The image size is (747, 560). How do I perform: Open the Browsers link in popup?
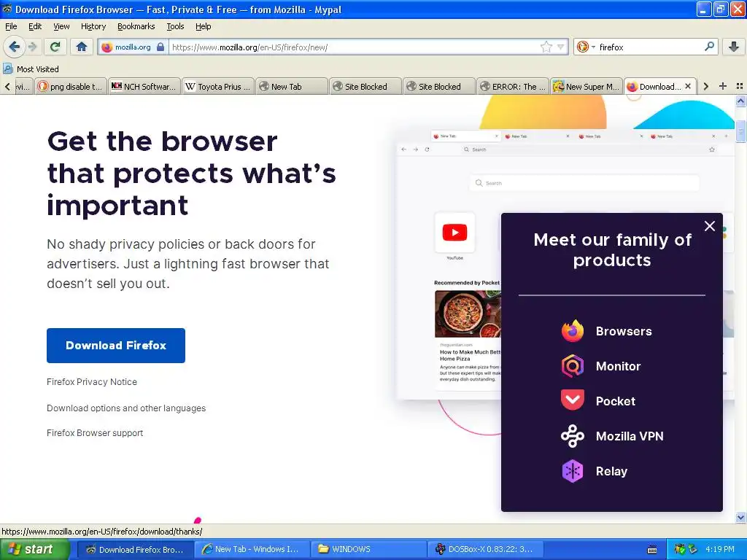[x=624, y=332]
